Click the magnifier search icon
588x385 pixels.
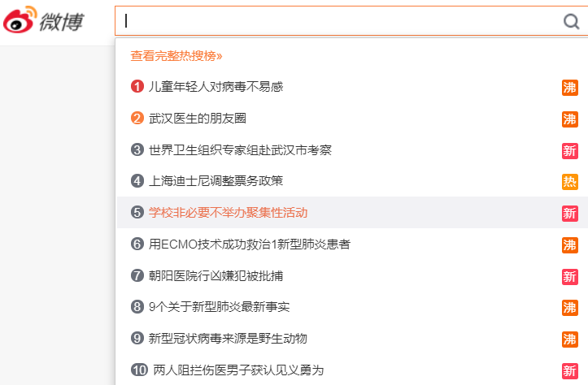coord(571,21)
